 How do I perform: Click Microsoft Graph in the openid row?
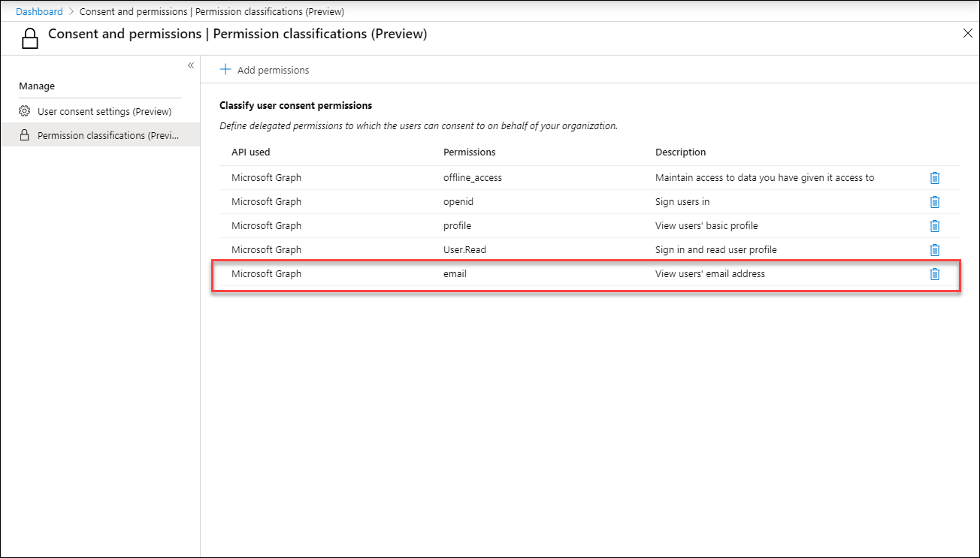(266, 202)
